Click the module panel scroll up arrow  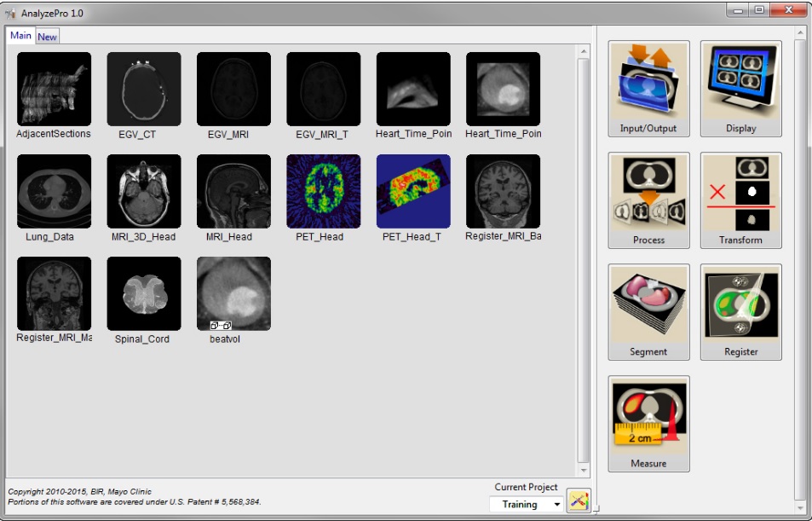799,33
